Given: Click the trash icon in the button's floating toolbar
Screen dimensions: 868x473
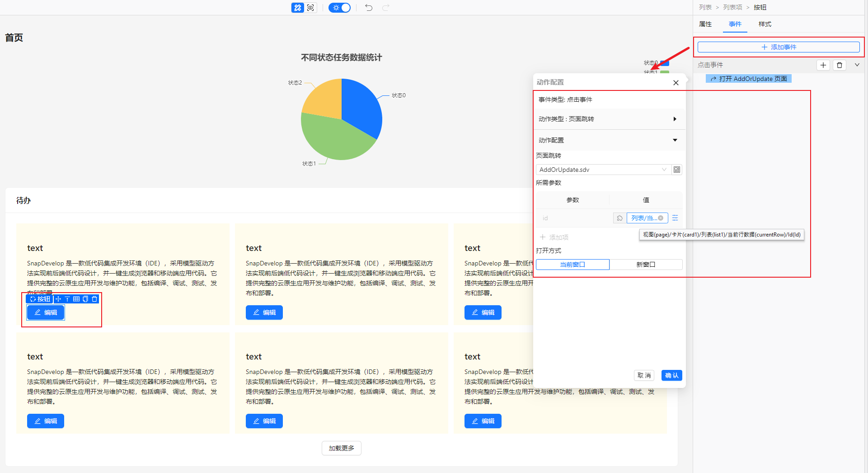Looking at the screenshot, I should tap(94, 299).
